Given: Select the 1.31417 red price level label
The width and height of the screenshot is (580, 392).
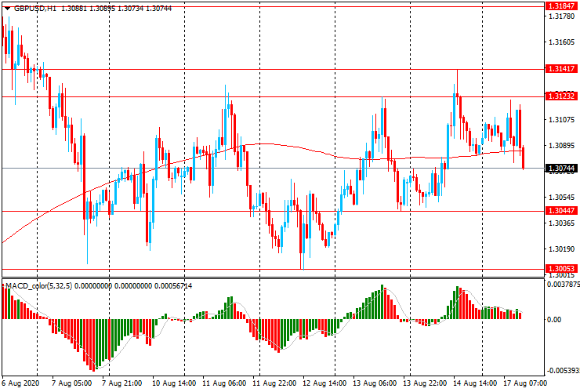Looking at the screenshot, I should click(x=561, y=69).
